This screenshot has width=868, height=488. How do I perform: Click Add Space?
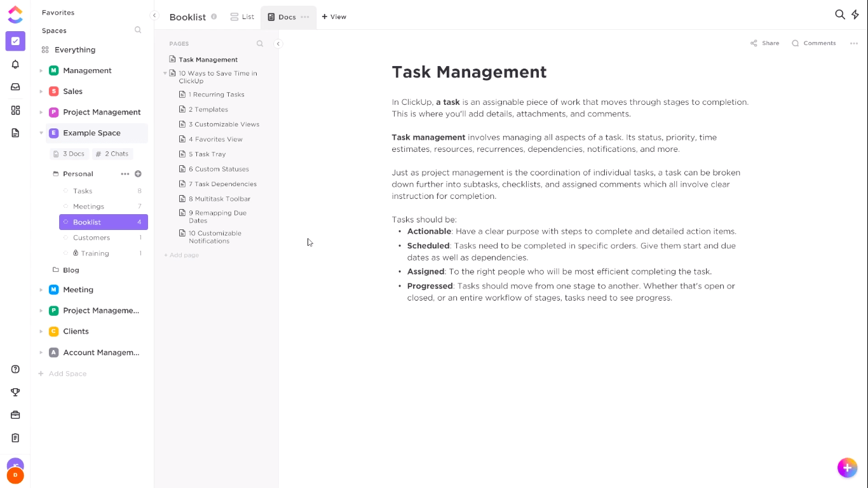tap(62, 374)
